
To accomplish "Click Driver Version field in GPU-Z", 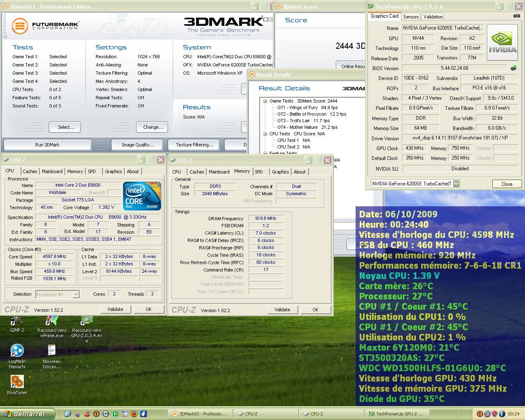I will (x=460, y=138).
